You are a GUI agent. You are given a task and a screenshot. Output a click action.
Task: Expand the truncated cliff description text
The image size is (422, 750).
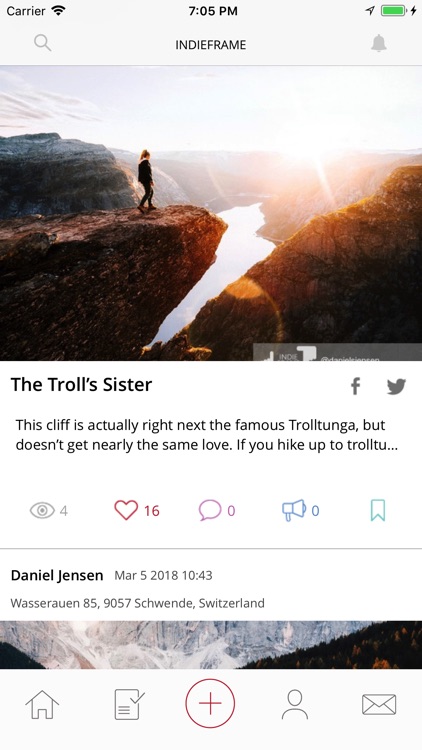tap(207, 435)
